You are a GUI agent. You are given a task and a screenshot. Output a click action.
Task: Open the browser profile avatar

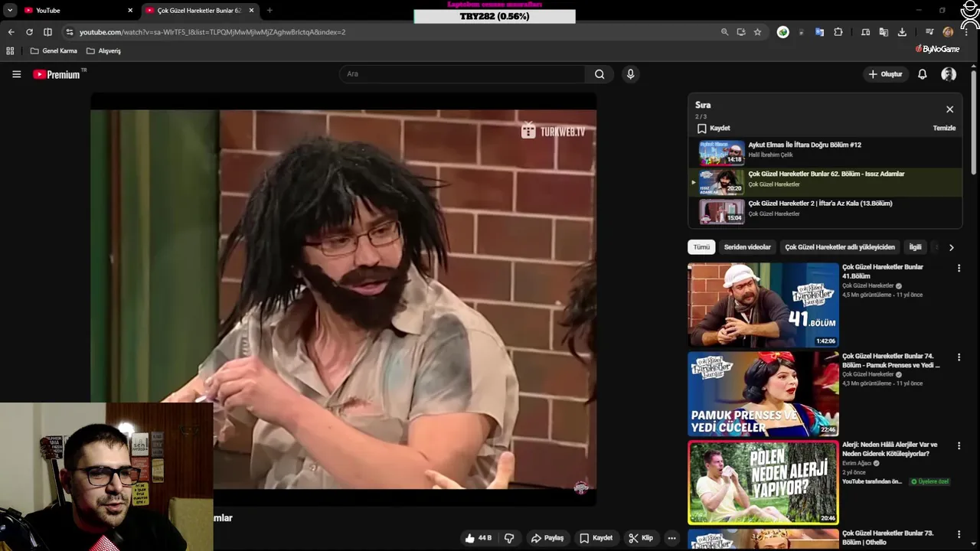[x=948, y=32]
